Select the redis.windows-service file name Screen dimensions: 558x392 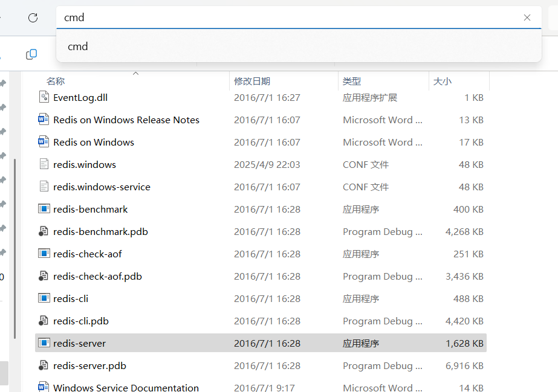point(102,187)
